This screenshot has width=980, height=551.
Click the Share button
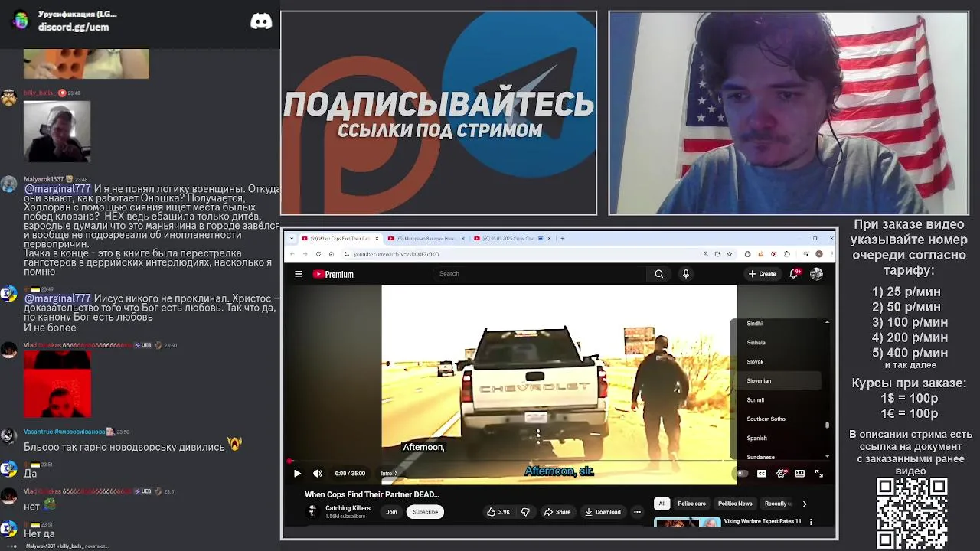(x=557, y=512)
